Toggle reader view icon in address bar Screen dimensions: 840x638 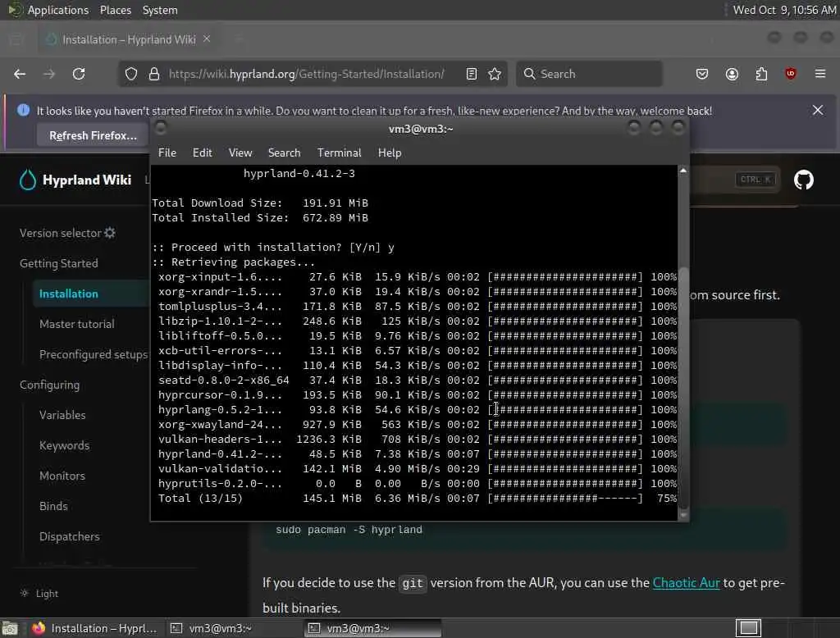point(472,74)
